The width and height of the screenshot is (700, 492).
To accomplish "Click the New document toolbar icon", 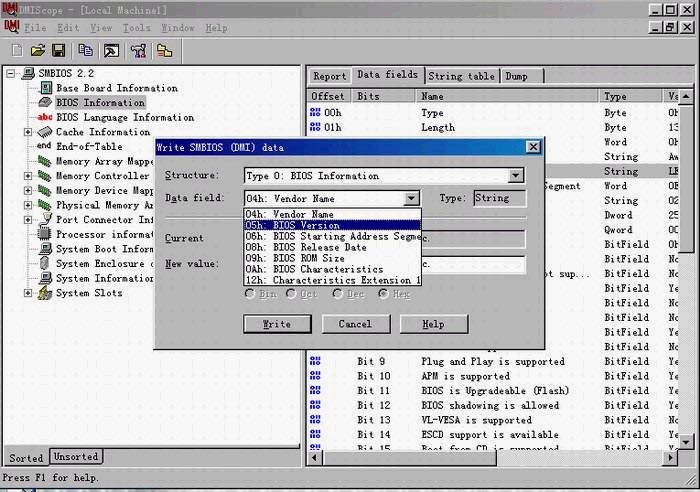I will point(17,50).
